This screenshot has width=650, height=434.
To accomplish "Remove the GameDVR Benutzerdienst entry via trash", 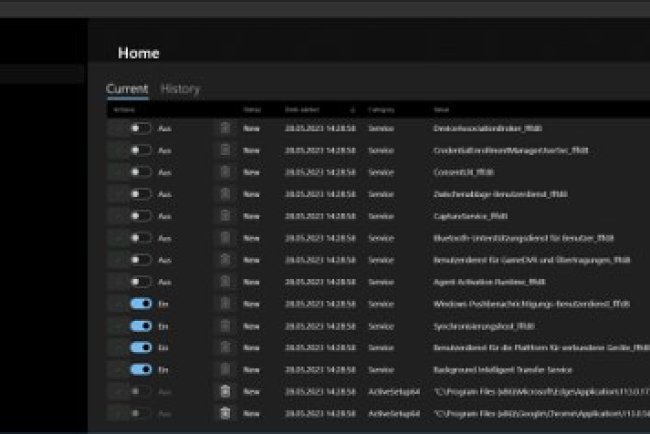I will coord(225,260).
